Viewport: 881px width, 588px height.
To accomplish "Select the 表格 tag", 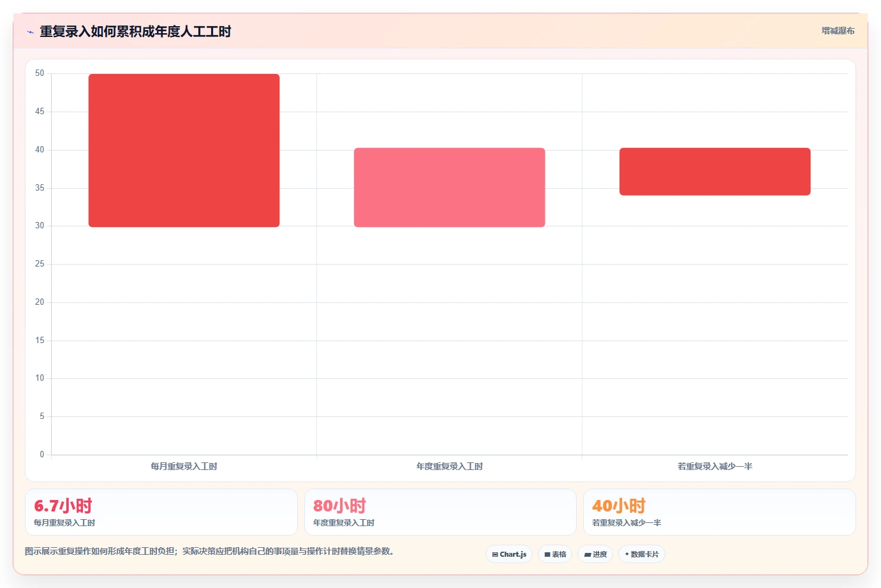I will pos(555,554).
